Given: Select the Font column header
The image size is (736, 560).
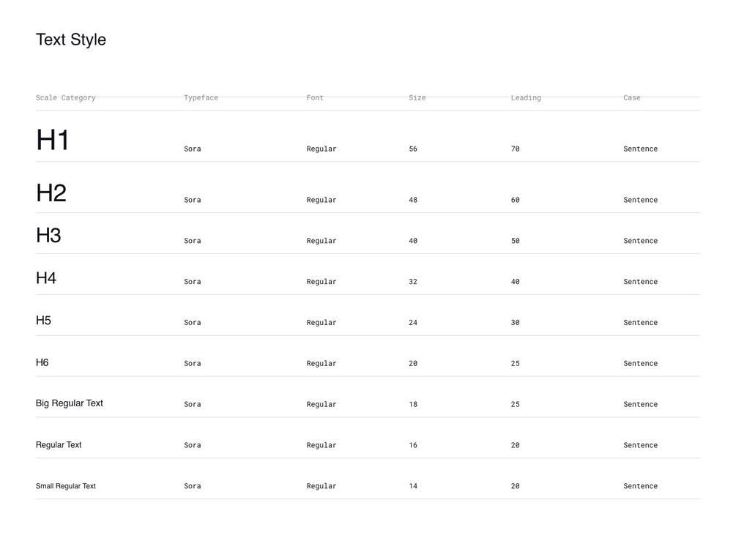Looking at the screenshot, I should pos(315,98).
